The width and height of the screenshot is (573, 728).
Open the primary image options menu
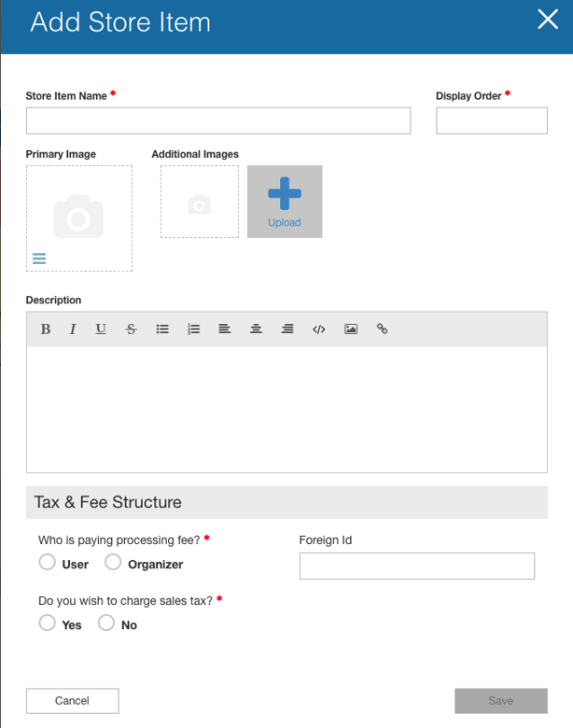pos(39,259)
